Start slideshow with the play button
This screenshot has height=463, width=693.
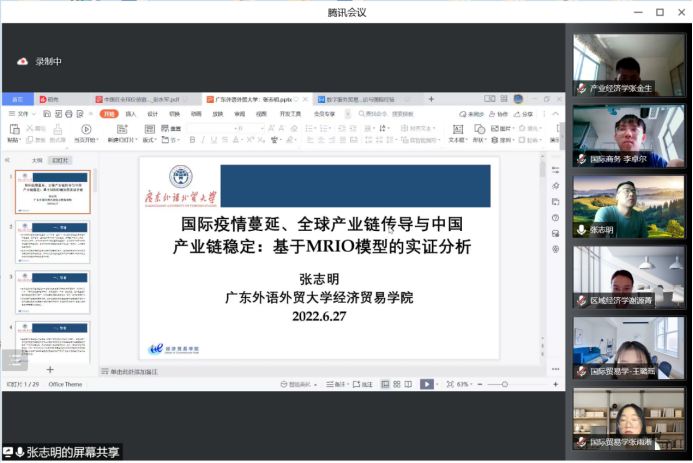coord(427,384)
